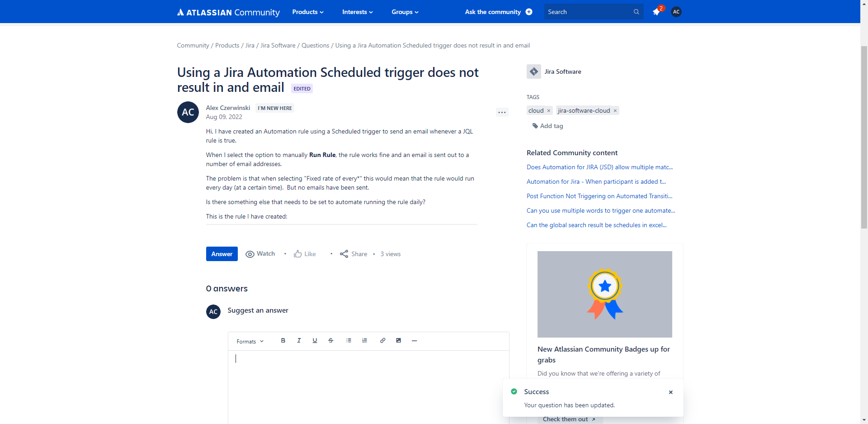Click the blue Answer button

[222, 254]
